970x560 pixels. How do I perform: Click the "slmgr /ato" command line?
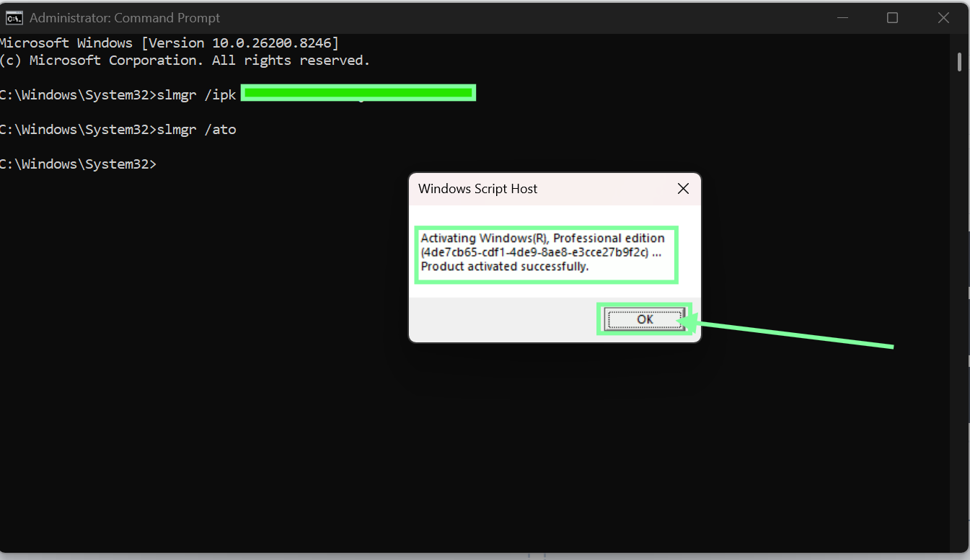tap(118, 130)
